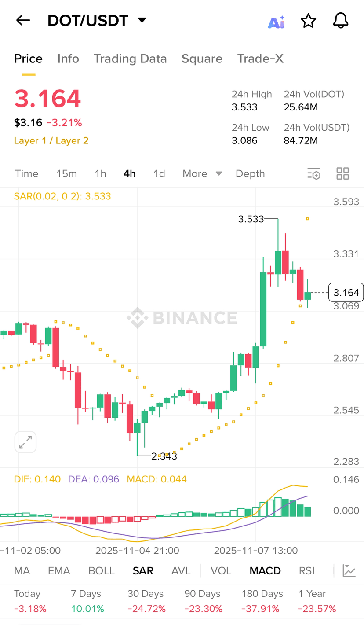Open chart settings icon
The image size is (364, 625).
coord(313,174)
